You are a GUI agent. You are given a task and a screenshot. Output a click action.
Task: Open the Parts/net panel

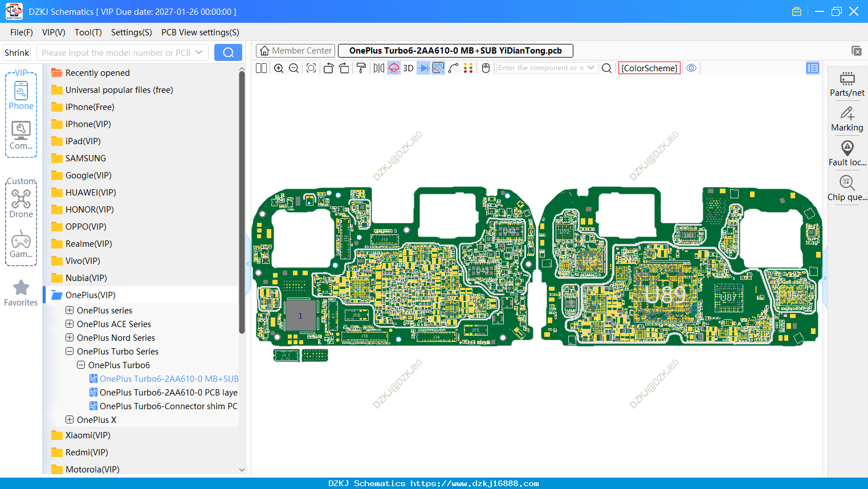(847, 84)
